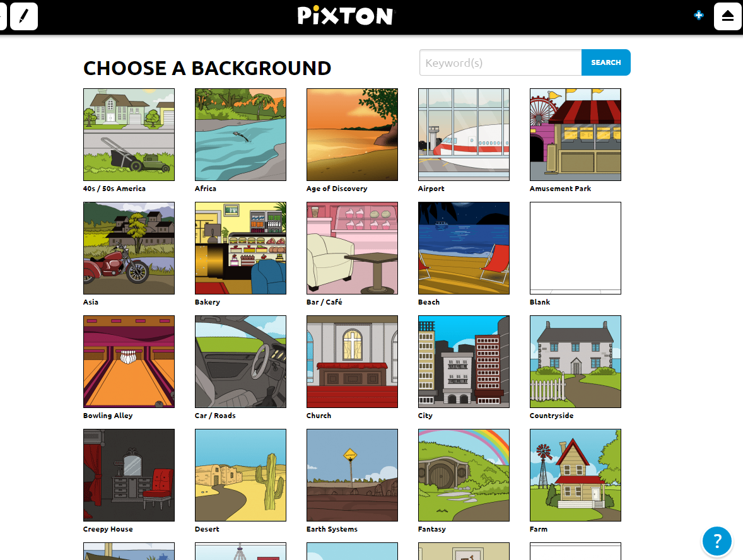Click the Earth Systems label
The width and height of the screenshot is (743, 560).
pos(332,529)
